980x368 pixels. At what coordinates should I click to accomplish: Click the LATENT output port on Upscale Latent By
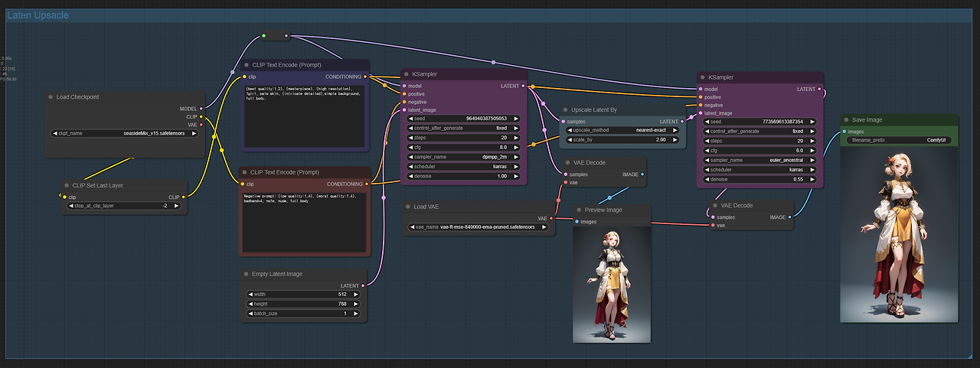point(682,122)
